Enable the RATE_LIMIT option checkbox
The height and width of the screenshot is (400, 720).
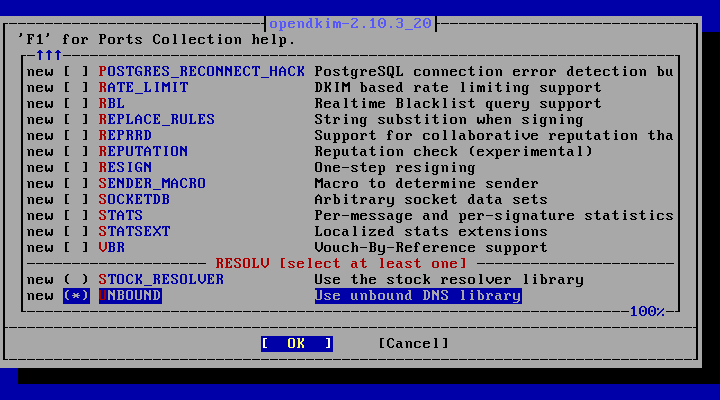coord(76,88)
